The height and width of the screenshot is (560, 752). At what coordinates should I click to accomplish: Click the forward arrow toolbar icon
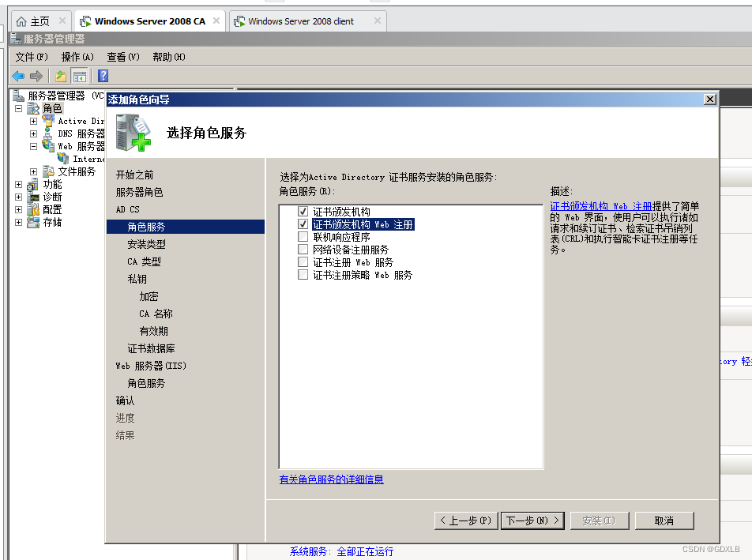(x=36, y=76)
